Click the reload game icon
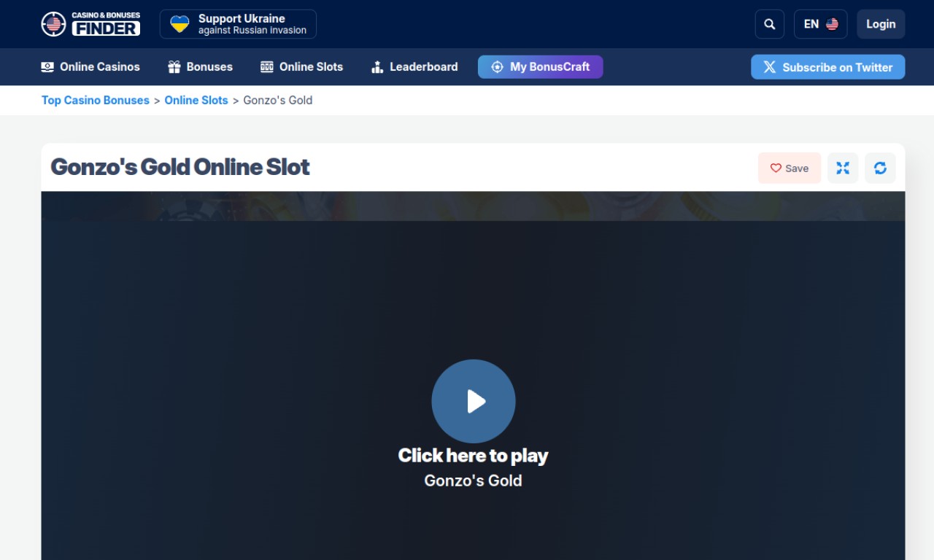Image resolution: width=934 pixels, height=560 pixels. click(x=880, y=168)
